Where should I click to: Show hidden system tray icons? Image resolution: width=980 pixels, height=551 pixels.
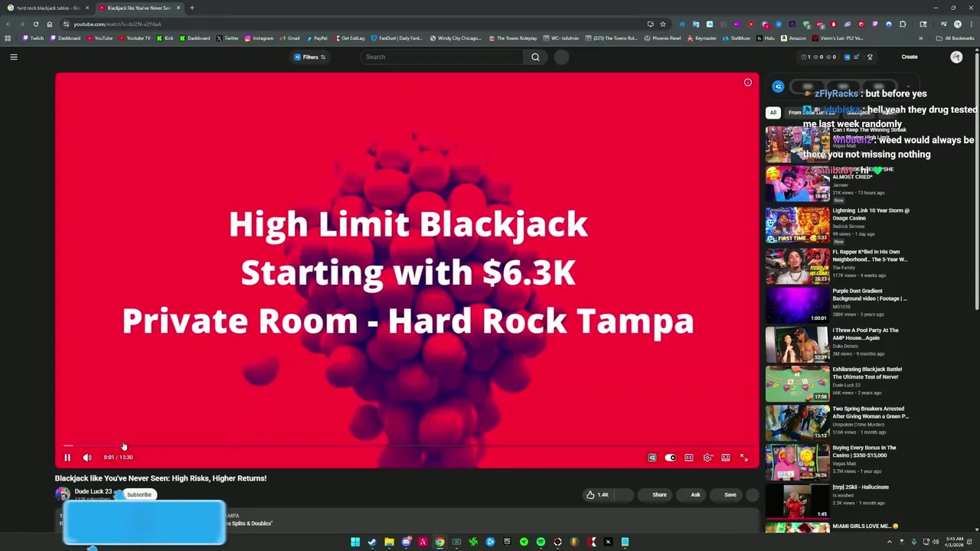tap(889, 543)
